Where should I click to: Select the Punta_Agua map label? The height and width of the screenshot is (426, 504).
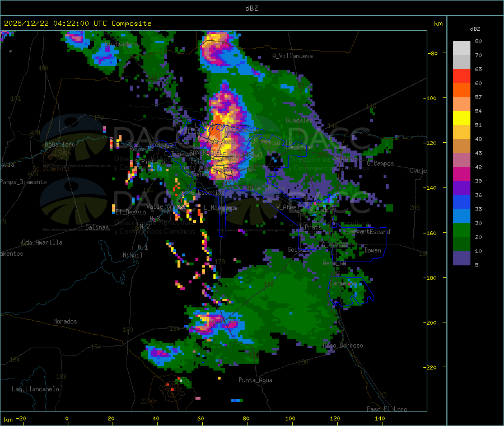(x=255, y=380)
